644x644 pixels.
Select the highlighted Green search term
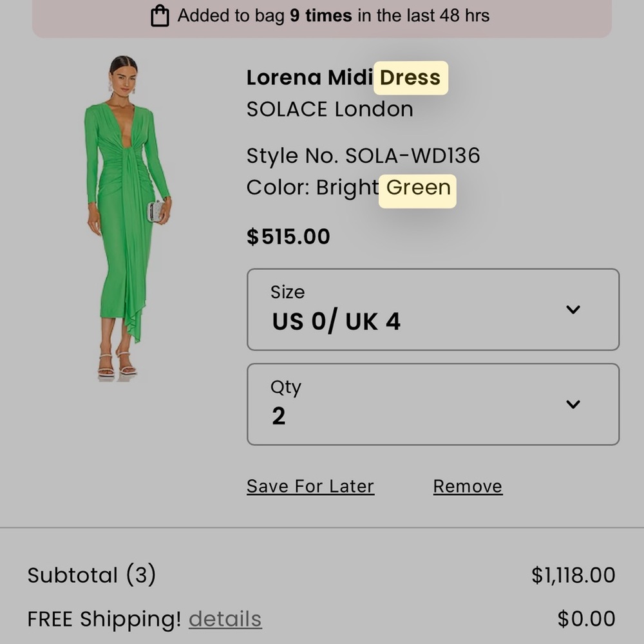417,188
